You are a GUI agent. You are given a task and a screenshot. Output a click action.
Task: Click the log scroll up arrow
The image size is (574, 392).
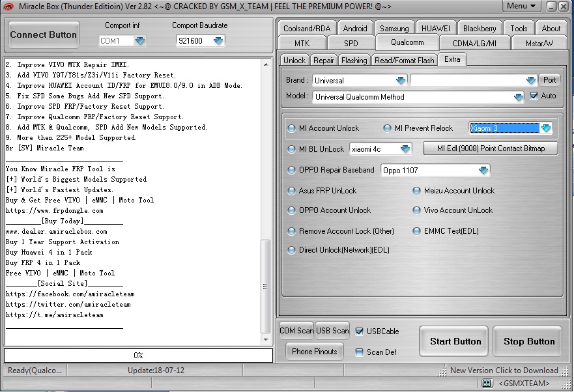(266, 64)
